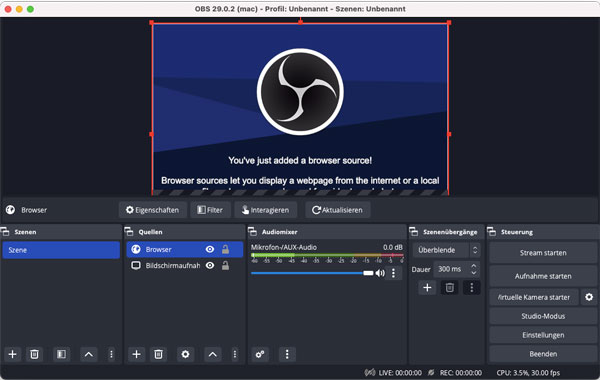The height and width of the screenshot is (380, 600).
Task: Click the CPU 3.5%, 30.00 fps status text
Action: tap(528, 373)
